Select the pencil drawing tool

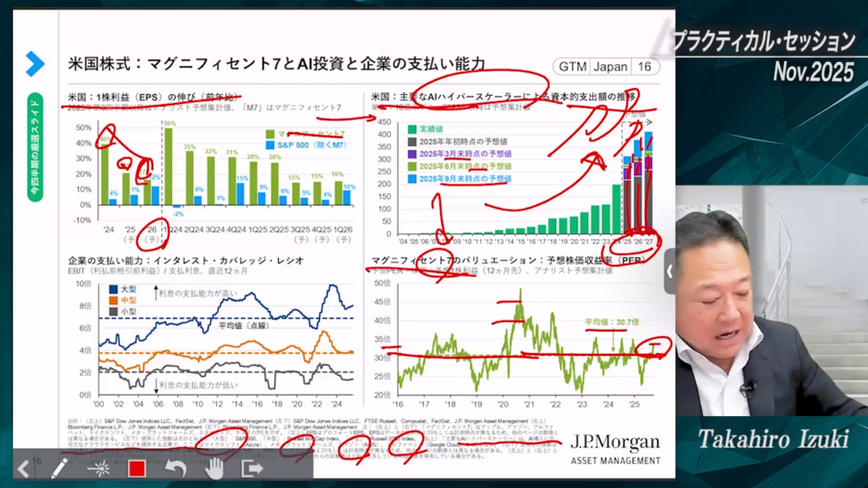click(x=59, y=467)
